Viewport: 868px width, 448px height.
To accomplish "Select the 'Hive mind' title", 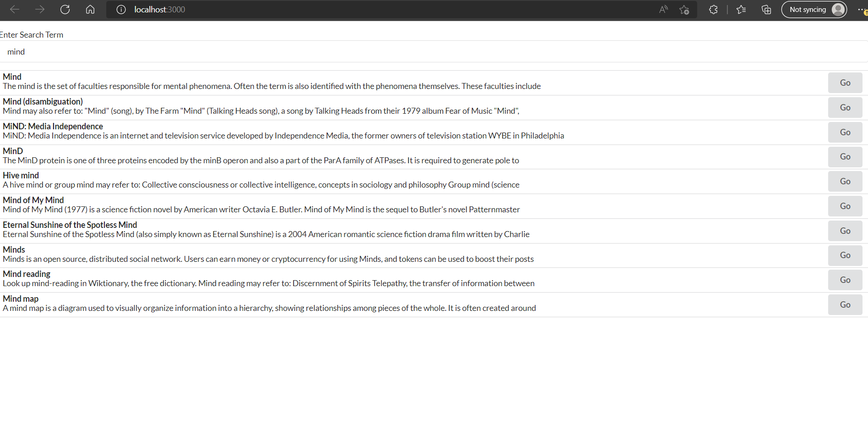I will (x=21, y=176).
